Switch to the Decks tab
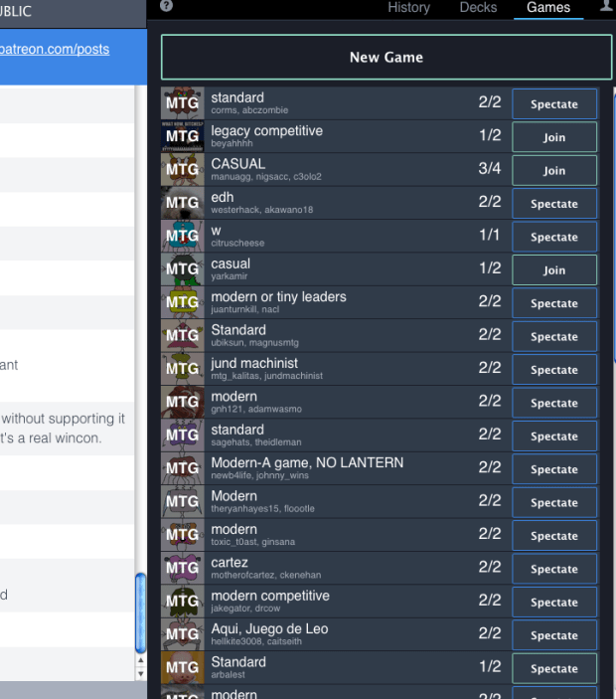The image size is (616, 699). [478, 8]
